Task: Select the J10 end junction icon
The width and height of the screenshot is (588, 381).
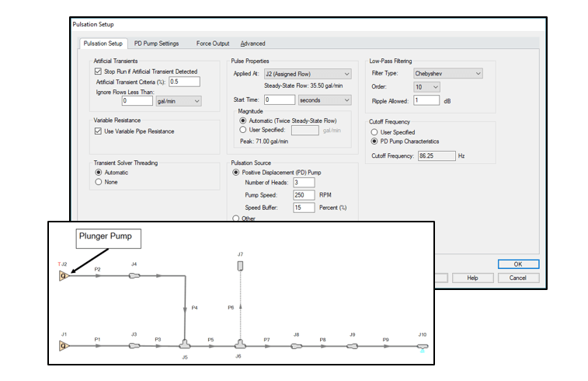Action: pyautogui.click(x=423, y=346)
